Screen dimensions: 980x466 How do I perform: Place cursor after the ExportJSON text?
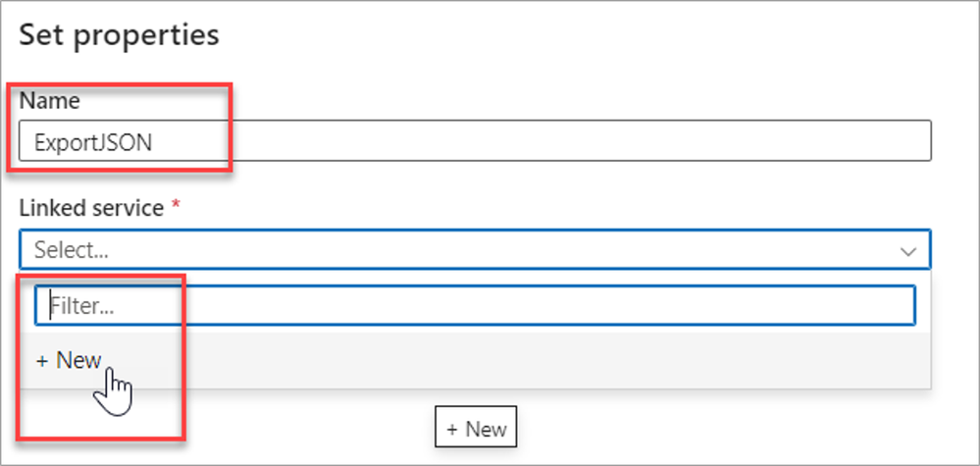point(154,142)
